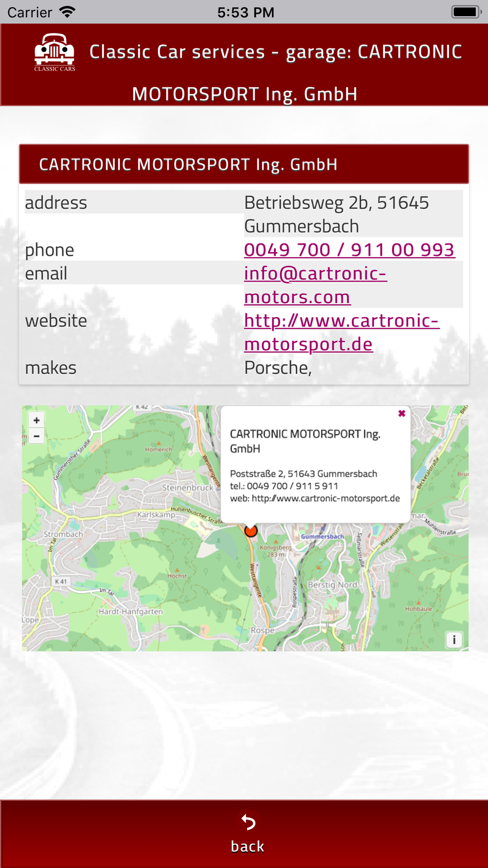The width and height of the screenshot is (488, 868).
Task: Click the K 41 road label on map
Action: (61, 581)
